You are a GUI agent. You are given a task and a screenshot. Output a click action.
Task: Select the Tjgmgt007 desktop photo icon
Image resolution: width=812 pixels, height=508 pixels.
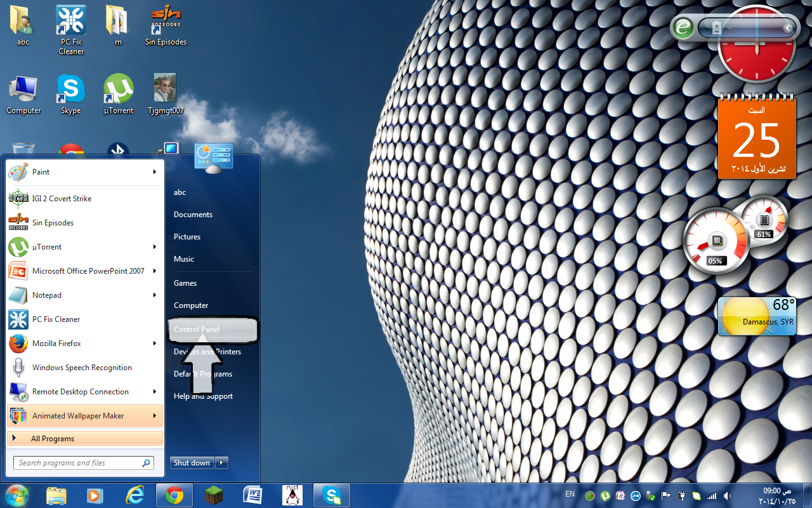click(x=166, y=95)
